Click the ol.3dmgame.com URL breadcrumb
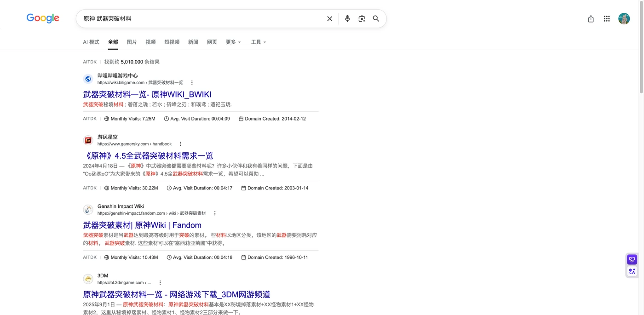Viewport: 644px width, 315px height. click(124, 283)
